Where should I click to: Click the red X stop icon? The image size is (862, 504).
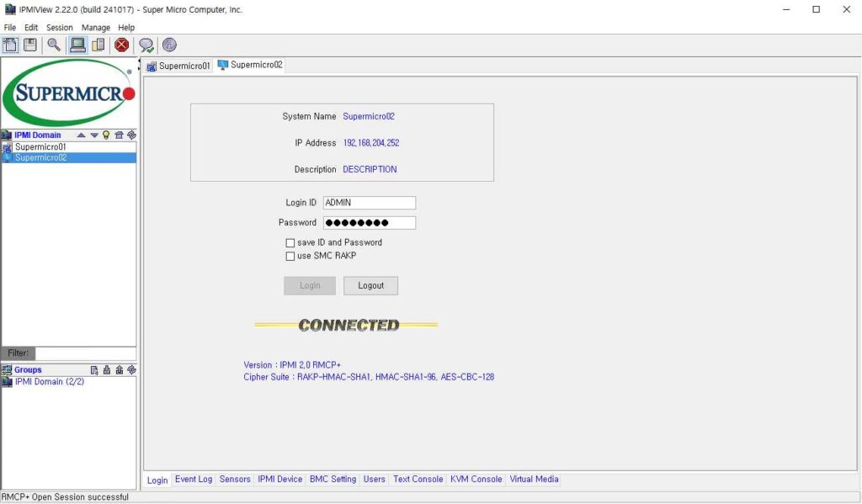click(x=122, y=45)
